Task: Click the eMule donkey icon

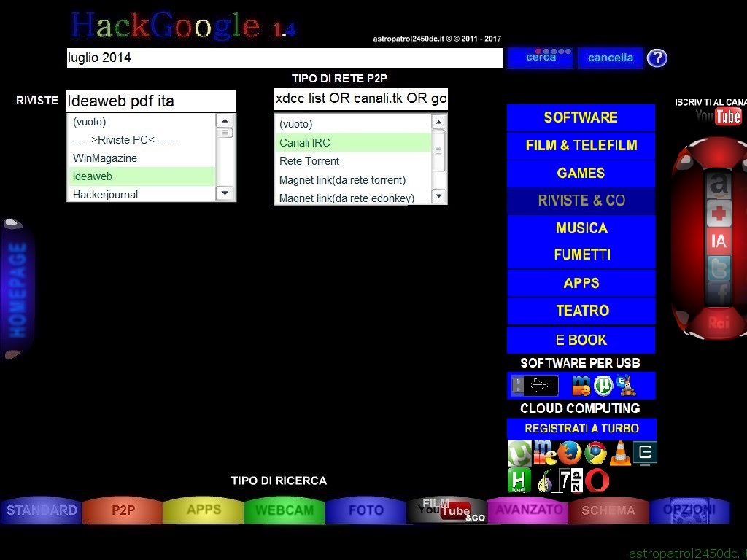Action: click(x=625, y=385)
